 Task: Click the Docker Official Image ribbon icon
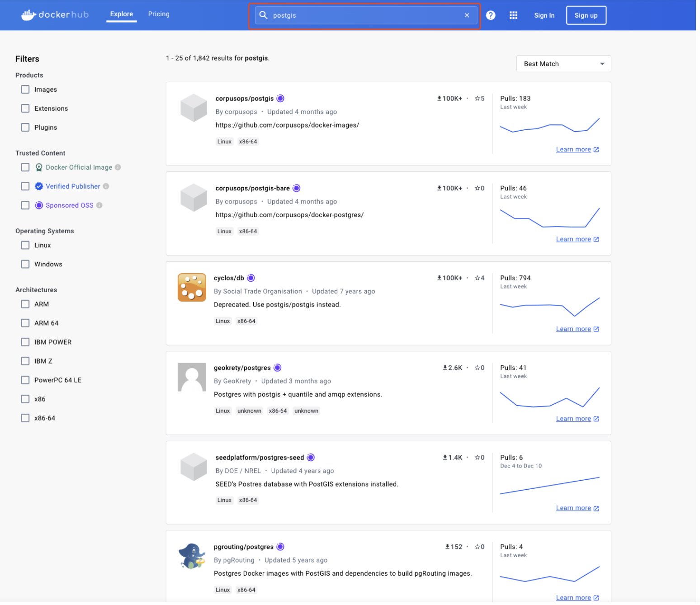coord(39,168)
